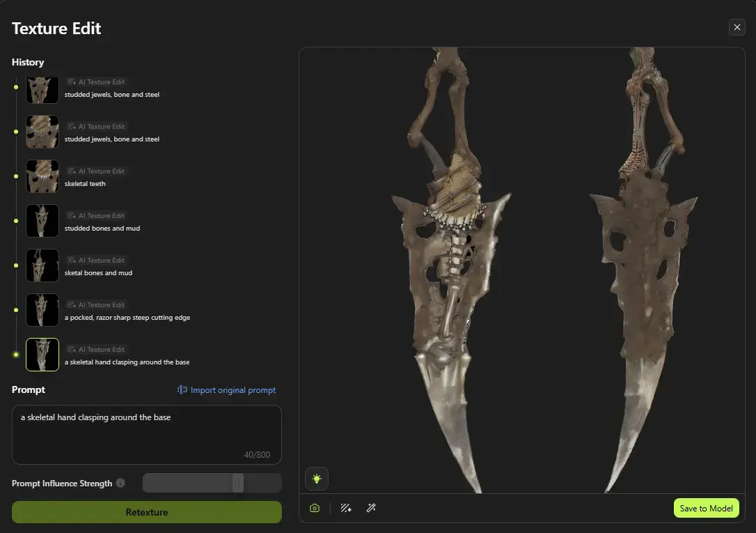The width and height of the screenshot is (756, 533).
Task: Click the Import original prompt link
Action: click(226, 390)
